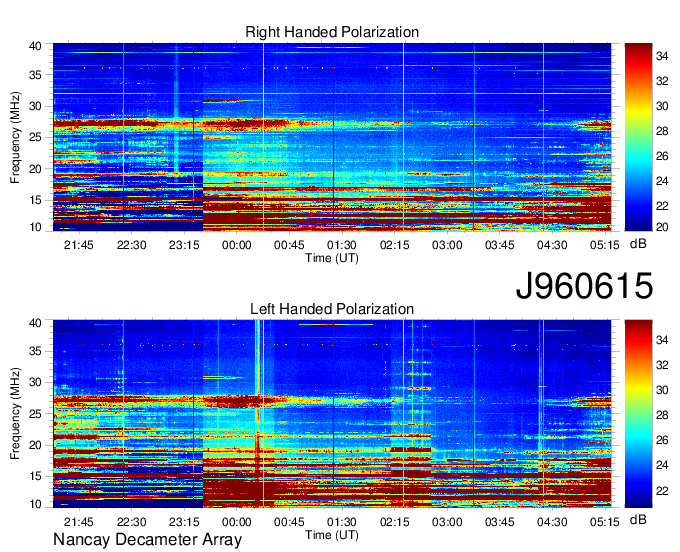Click the 03:00 tick label under the top plot

[447, 245]
